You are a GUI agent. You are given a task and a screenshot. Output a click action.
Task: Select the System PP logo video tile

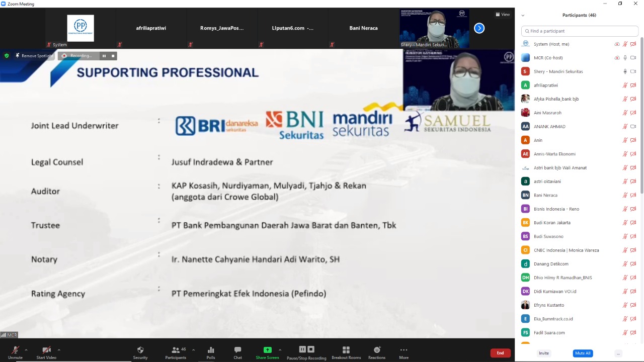pyautogui.click(x=80, y=28)
